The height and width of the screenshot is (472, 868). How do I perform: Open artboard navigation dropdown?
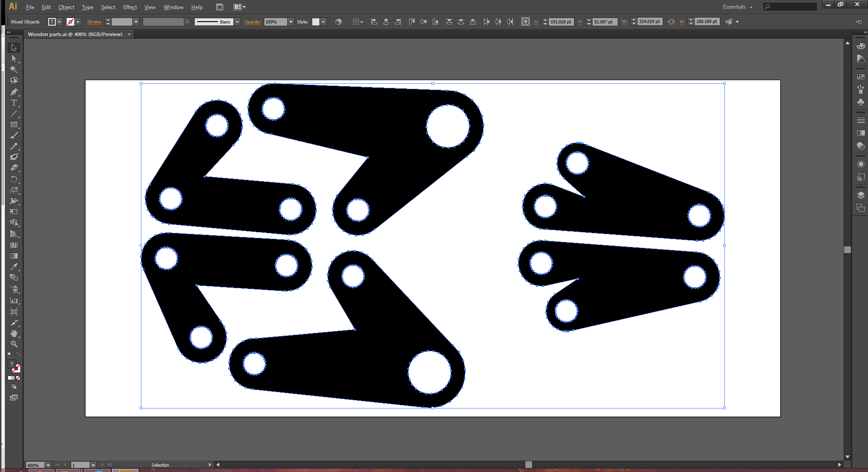point(93,465)
